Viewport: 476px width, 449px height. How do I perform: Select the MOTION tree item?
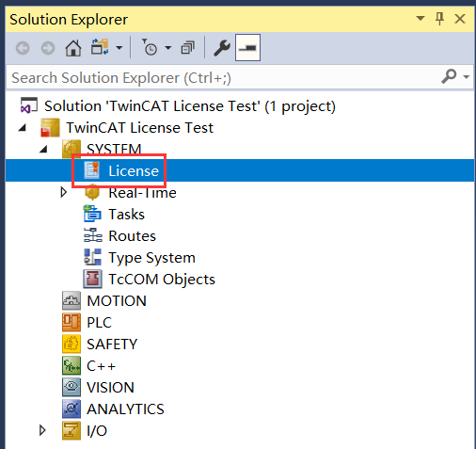117,300
